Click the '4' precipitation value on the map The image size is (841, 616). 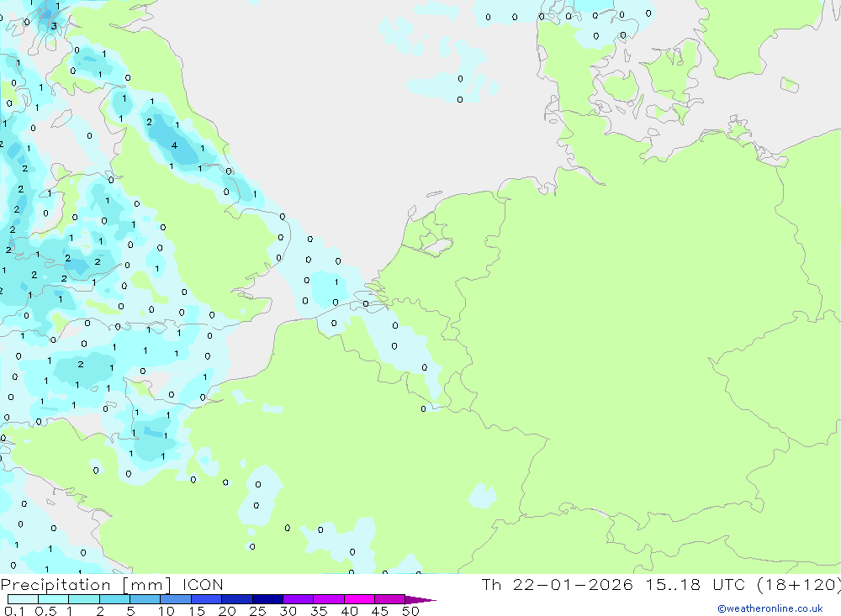(x=174, y=145)
